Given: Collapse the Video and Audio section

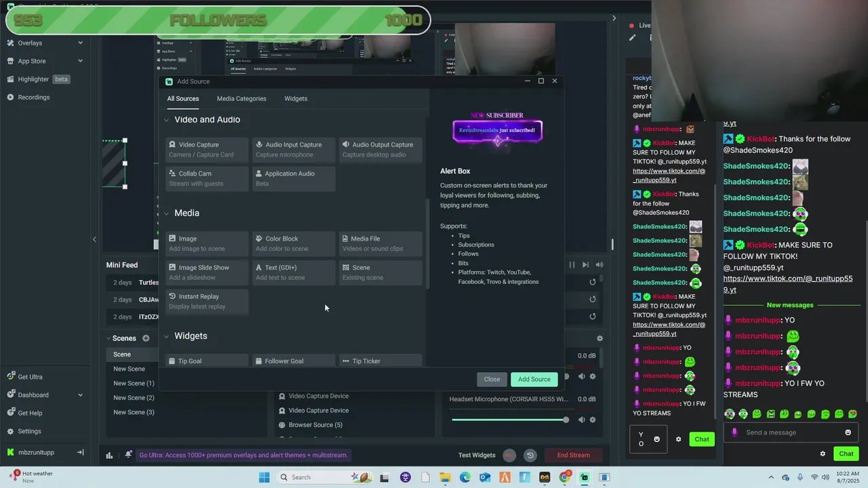Looking at the screenshot, I should (166, 120).
